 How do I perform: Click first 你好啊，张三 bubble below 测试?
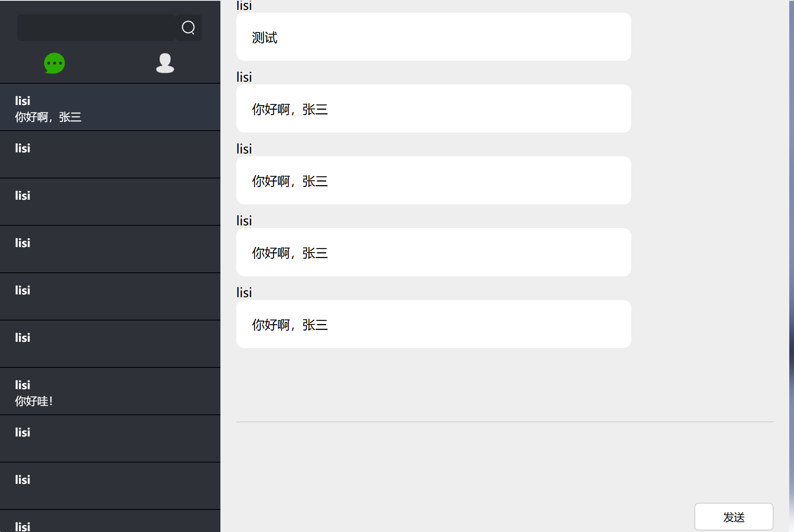433,109
